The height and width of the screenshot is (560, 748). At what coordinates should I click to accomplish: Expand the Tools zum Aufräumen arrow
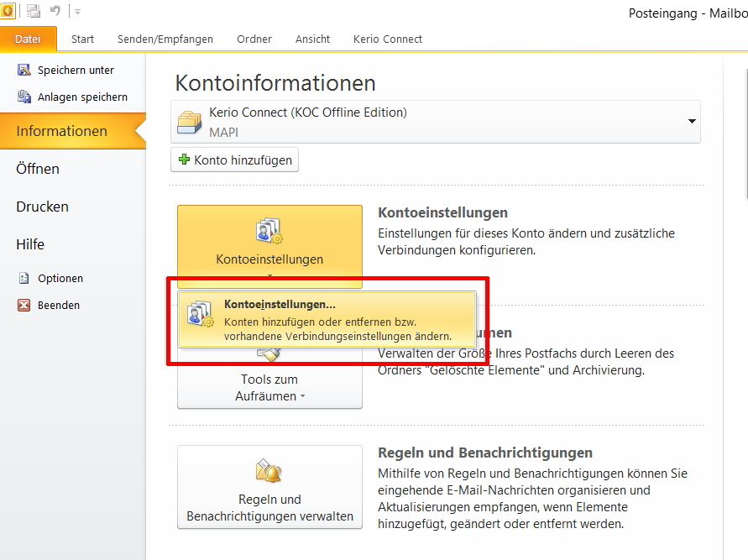point(302,396)
